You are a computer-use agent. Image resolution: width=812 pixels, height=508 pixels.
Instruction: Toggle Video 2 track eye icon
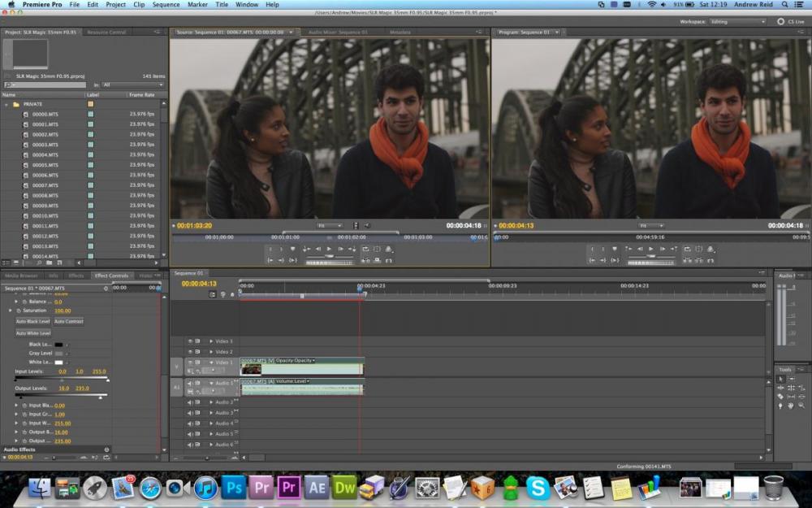[x=190, y=352]
